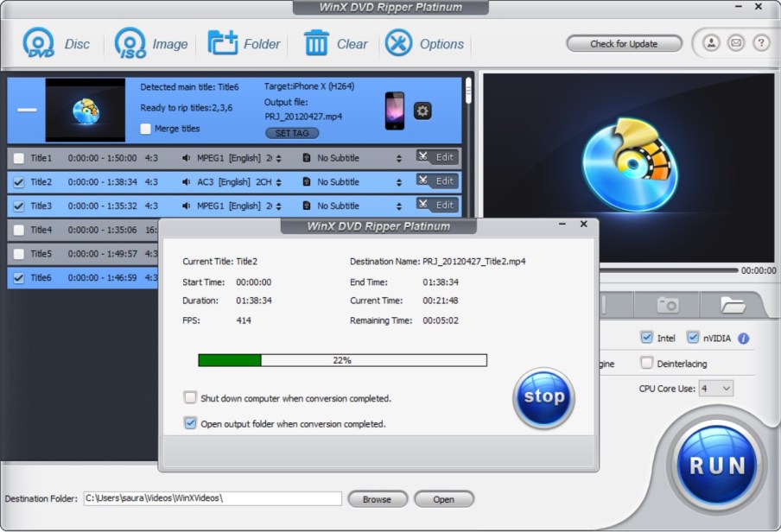This screenshot has width=781, height=532.
Task: Clear the title list with trash icon
Action: pyautogui.click(x=316, y=43)
